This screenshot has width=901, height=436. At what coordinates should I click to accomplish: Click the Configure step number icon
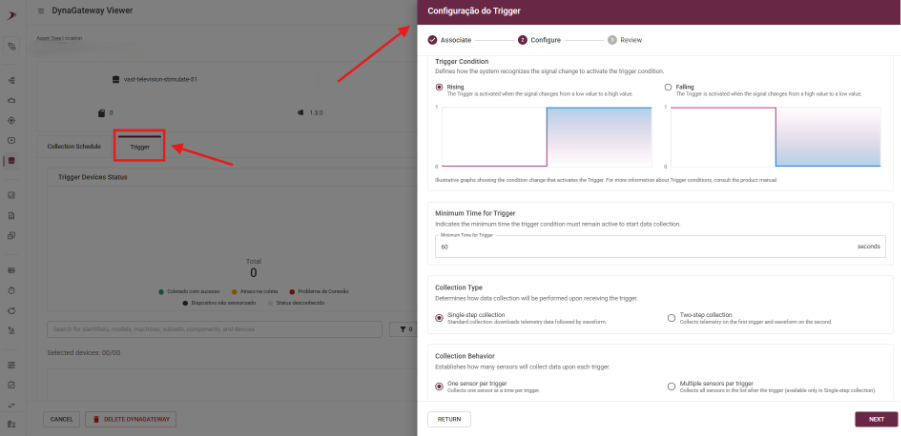(x=522, y=40)
